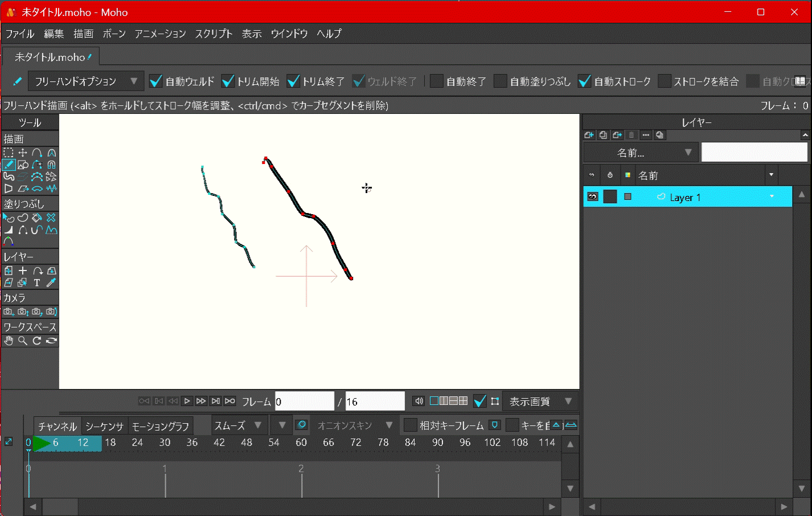This screenshot has height=516, width=812.
Task: Select the Zoom magnifier workspace tool
Action: (23, 341)
